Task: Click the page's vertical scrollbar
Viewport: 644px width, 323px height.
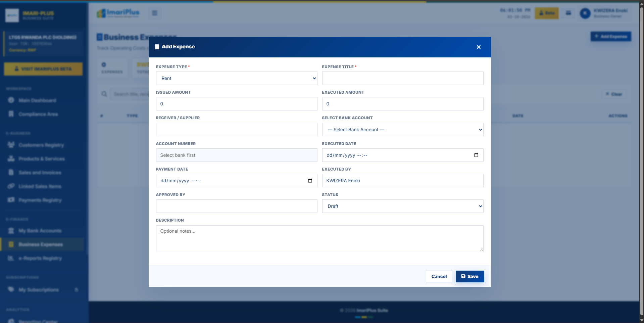Action: 642,161
